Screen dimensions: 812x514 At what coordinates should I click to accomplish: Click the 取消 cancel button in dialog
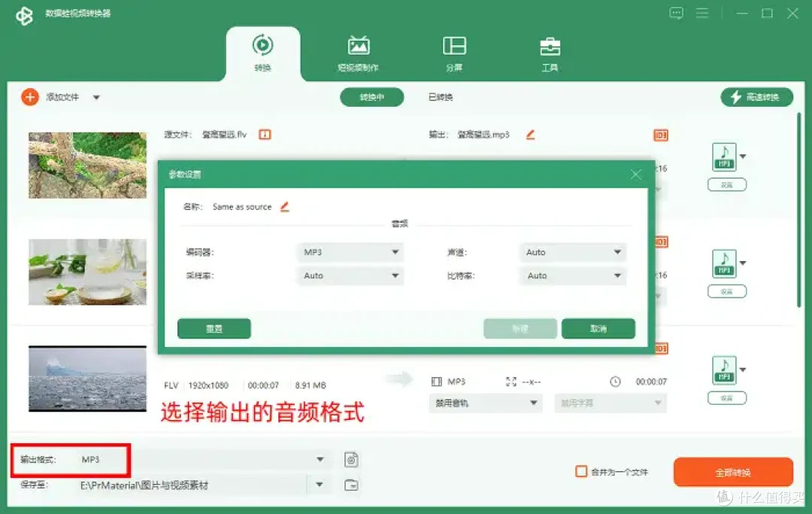click(x=598, y=329)
